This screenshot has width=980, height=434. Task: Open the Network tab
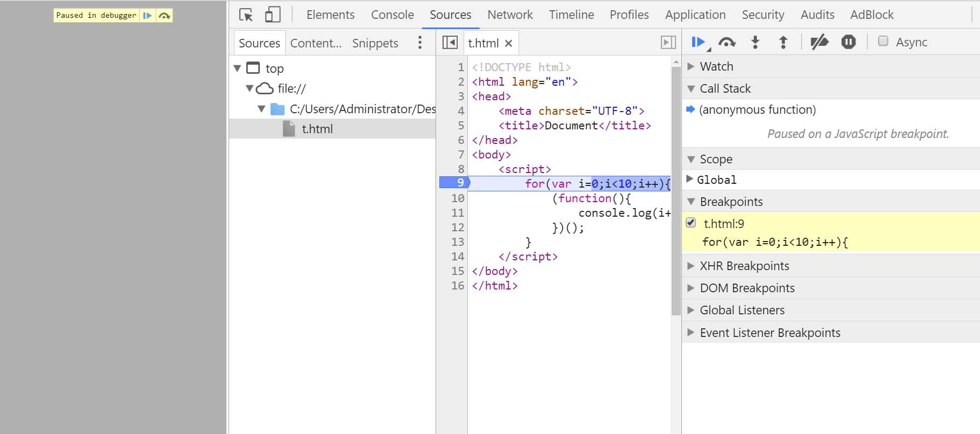(x=510, y=15)
